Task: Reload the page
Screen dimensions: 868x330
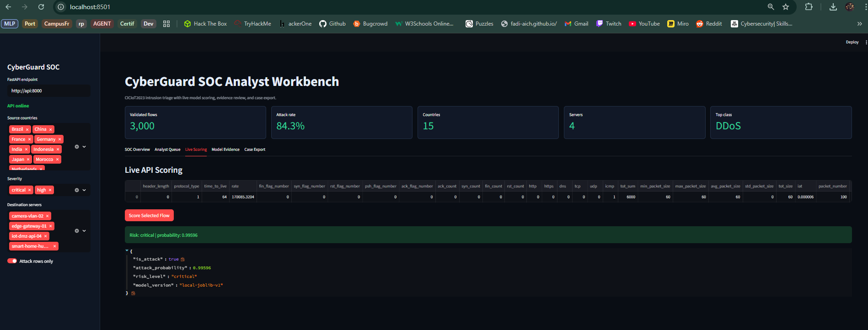Action: point(41,7)
